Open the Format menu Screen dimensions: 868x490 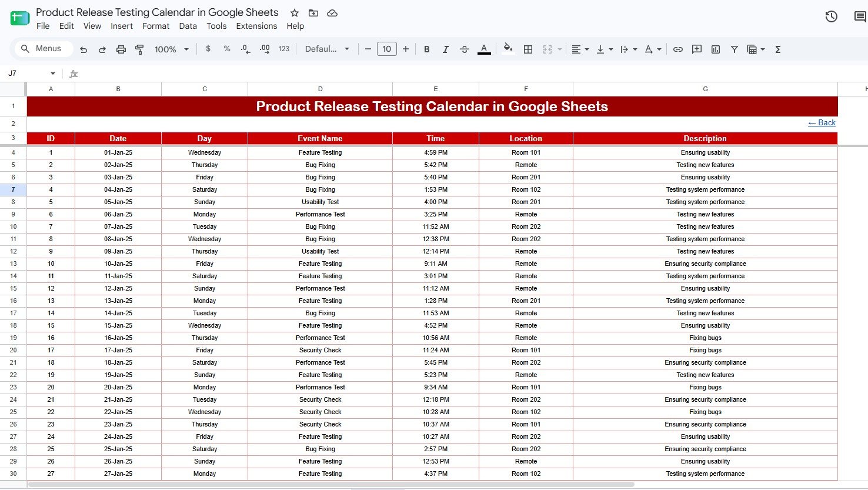[156, 26]
